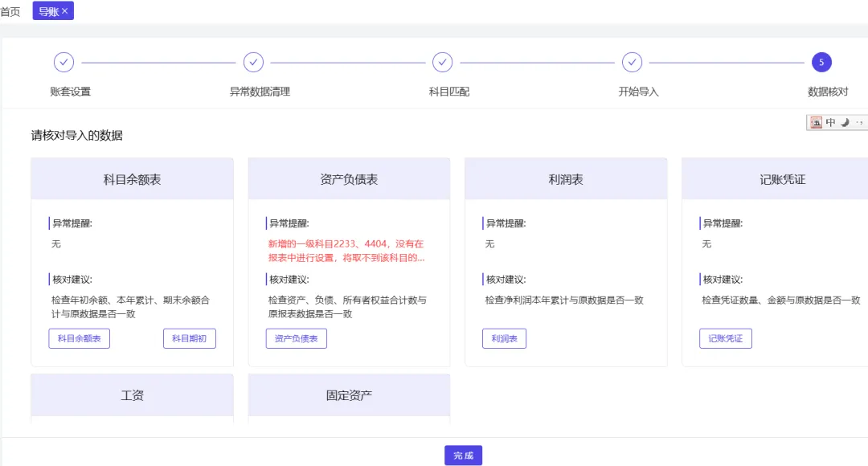Click 异常提醒 label in 科目余额表 card
This screenshot has height=466, width=868.
pos(72,223)
